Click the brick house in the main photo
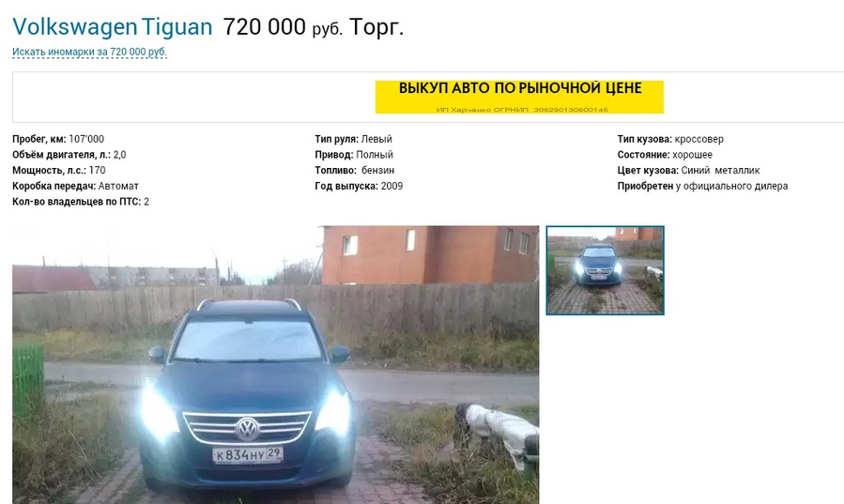 pyautogui.click(x=430, y=255)
